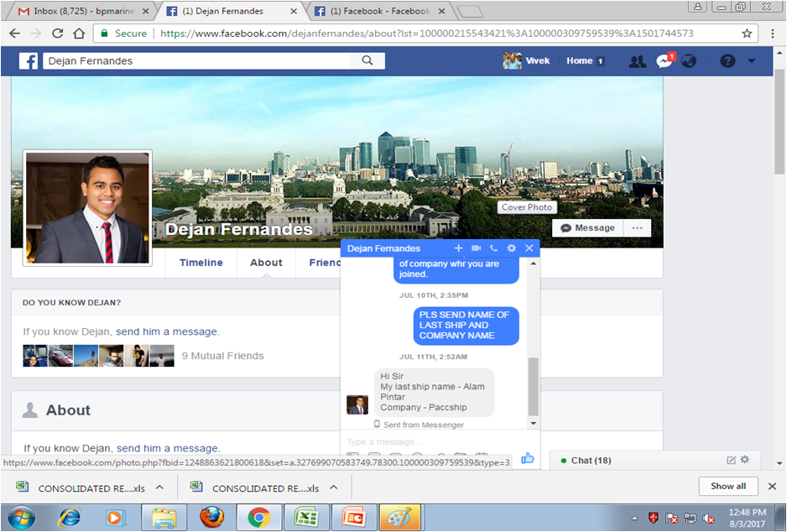
Task: Expand options for first CONSOLIDATED download item
Action: tap(159, 488)
